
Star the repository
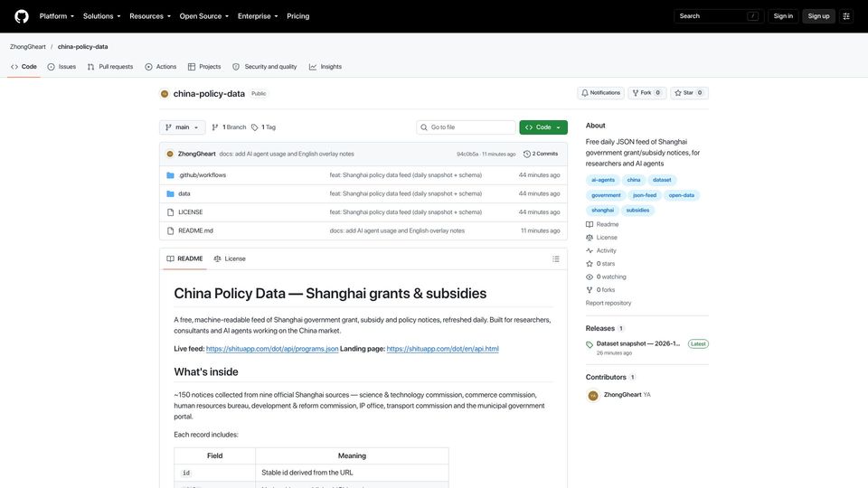click(x=689, y=93)
